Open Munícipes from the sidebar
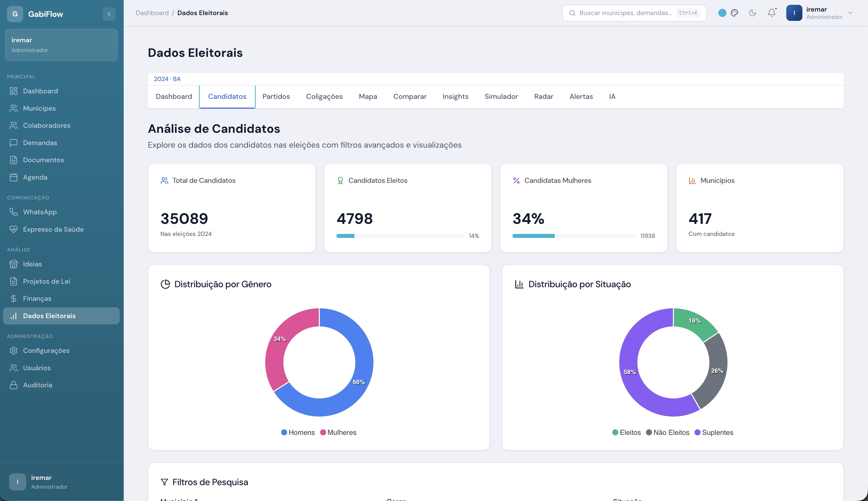 pos(61,108)
